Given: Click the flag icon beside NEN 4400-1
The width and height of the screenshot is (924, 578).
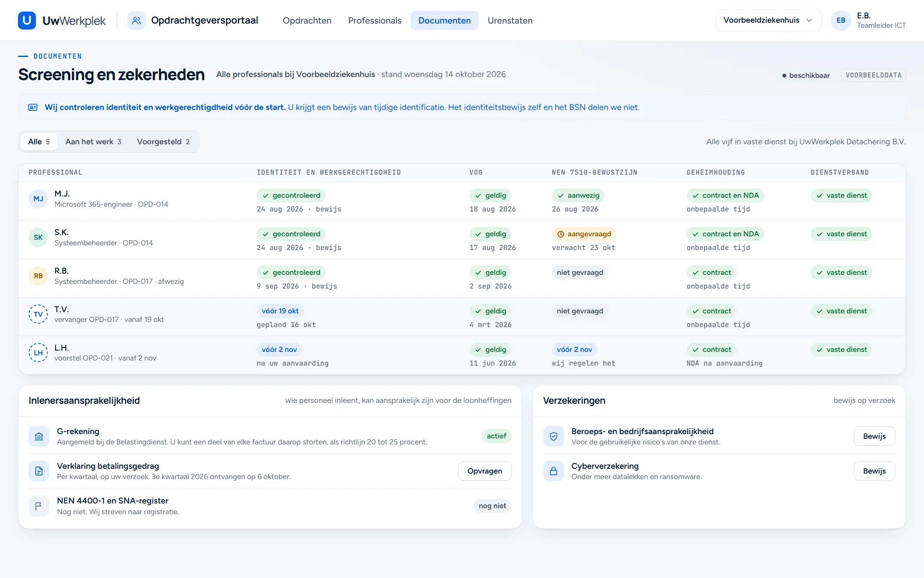Looking at the screenshot, I should (39, 506).
